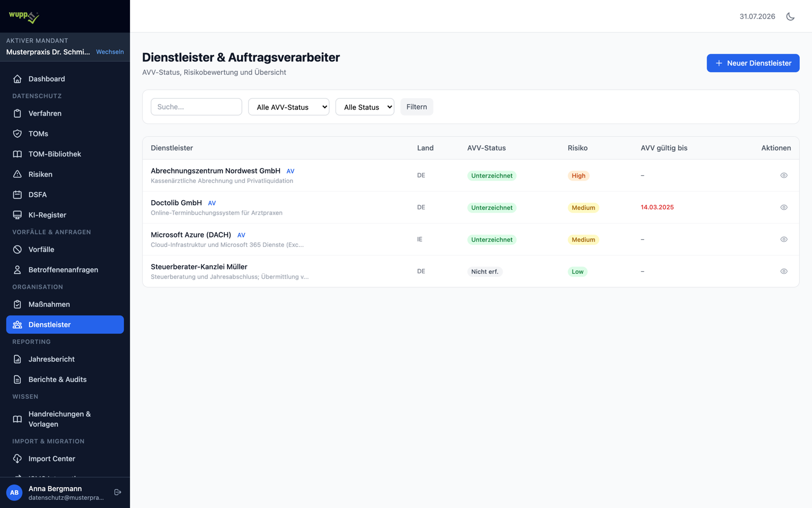Open the Microsoft Azure (DACH) entry

[191, 235]
